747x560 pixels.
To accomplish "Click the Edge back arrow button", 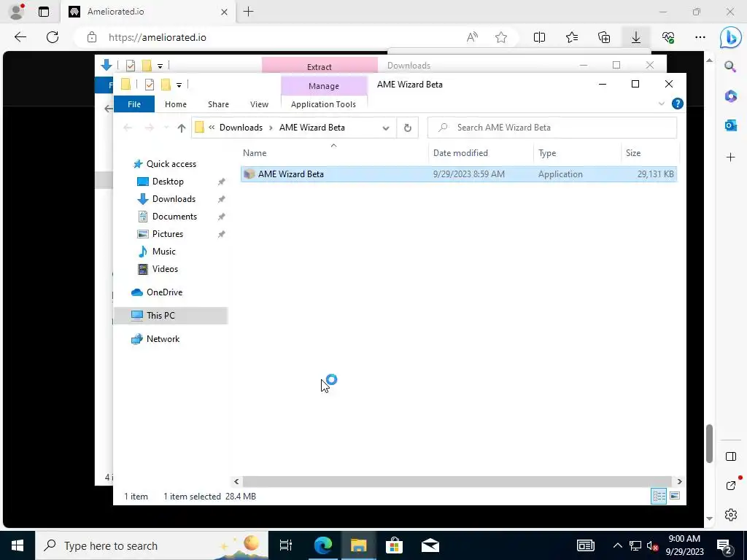I will [x=20, y=37].
